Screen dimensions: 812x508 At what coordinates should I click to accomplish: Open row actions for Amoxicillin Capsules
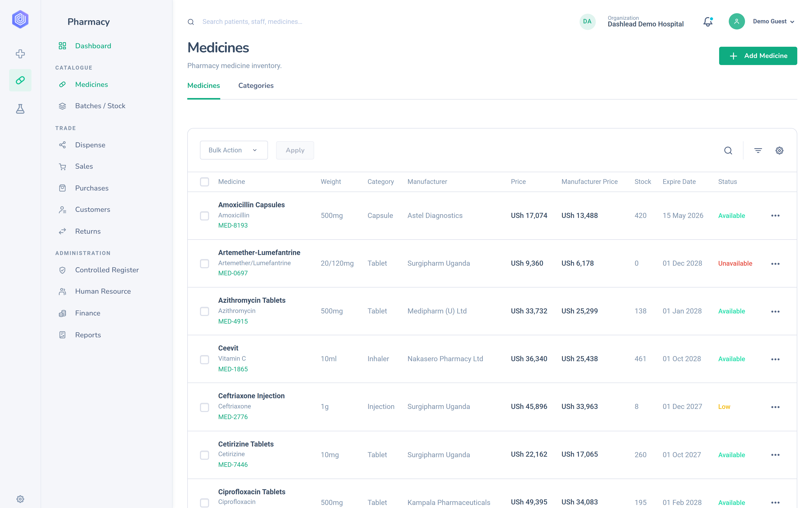click(775, 216)
